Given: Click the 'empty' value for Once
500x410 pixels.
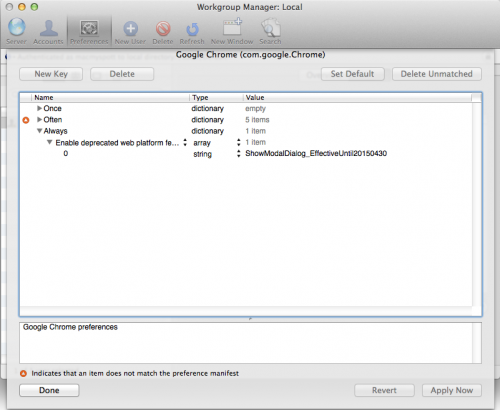Looking at the screenshot, I should 255,109.
